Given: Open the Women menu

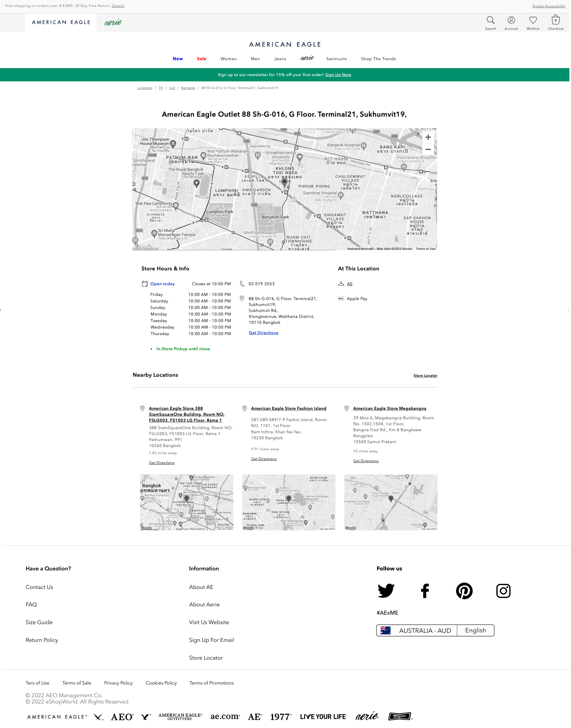Looking at the screenshot, I should coord(229,58).
